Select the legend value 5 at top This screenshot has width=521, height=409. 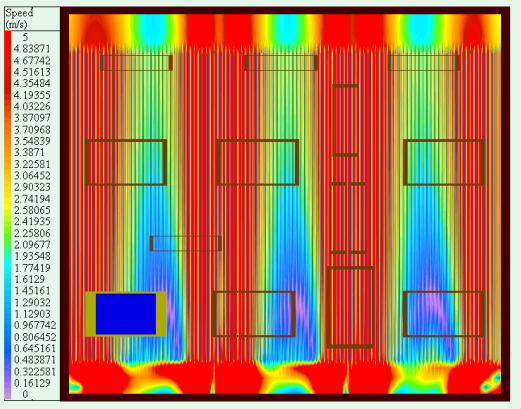click(x=25, y=37)
